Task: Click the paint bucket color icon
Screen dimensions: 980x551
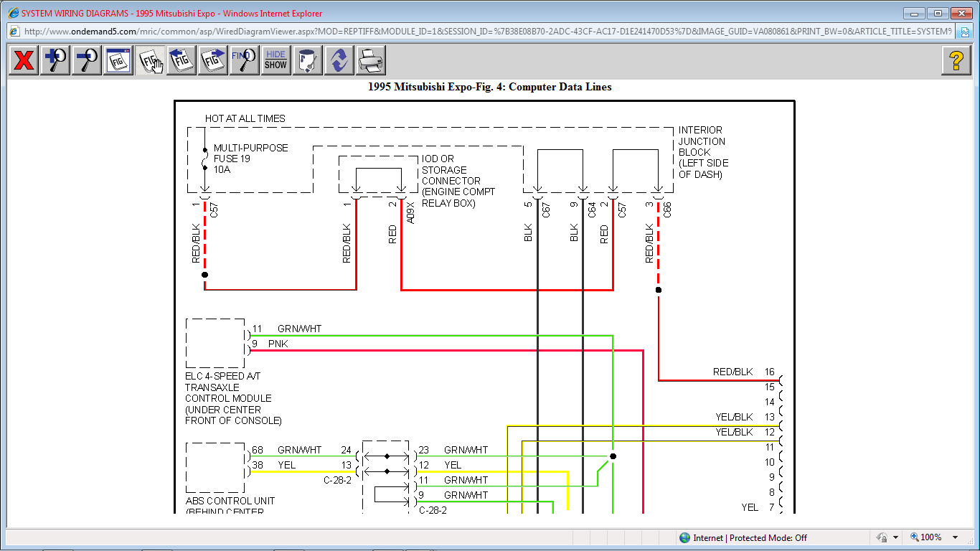Action: 308,60
